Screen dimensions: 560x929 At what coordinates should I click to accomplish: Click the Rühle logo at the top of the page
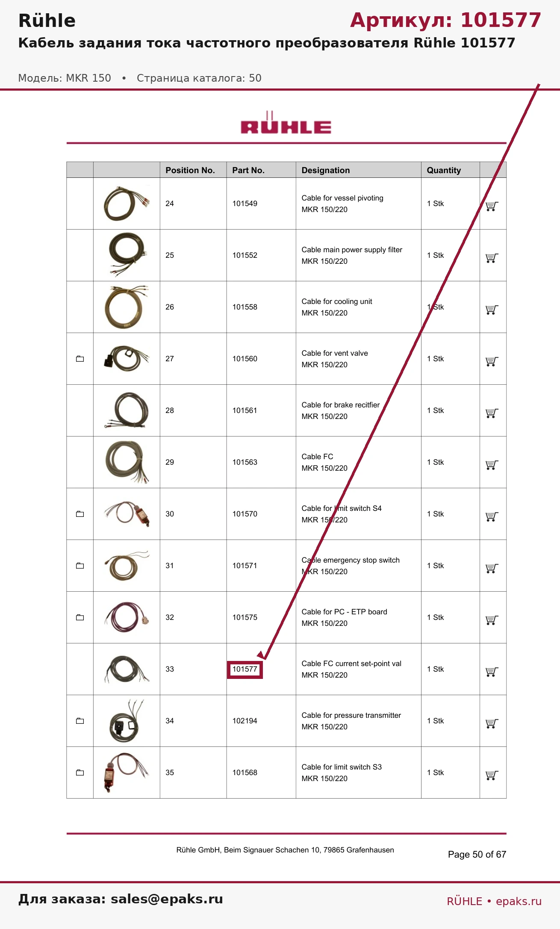[x=286, y=123]
